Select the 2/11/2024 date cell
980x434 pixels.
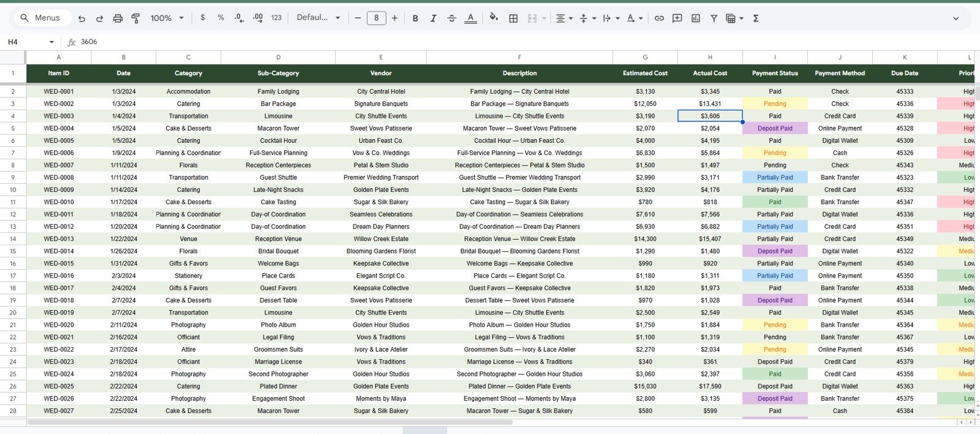click(x=124, y=325)
